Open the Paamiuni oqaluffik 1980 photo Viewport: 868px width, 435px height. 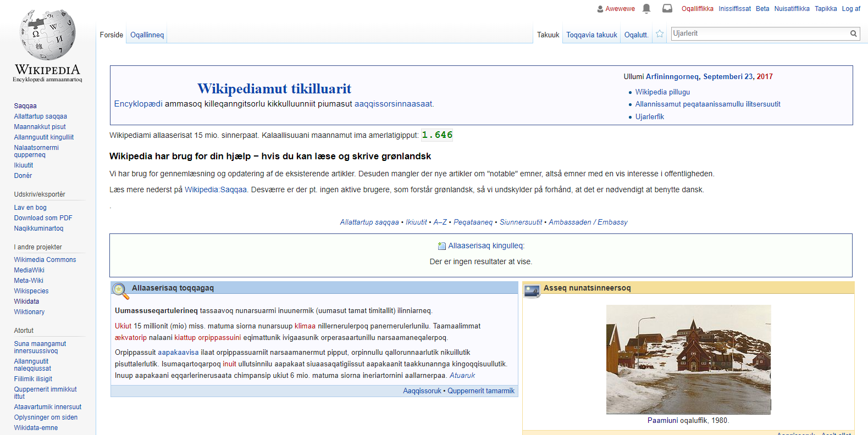tap(688, 359)
